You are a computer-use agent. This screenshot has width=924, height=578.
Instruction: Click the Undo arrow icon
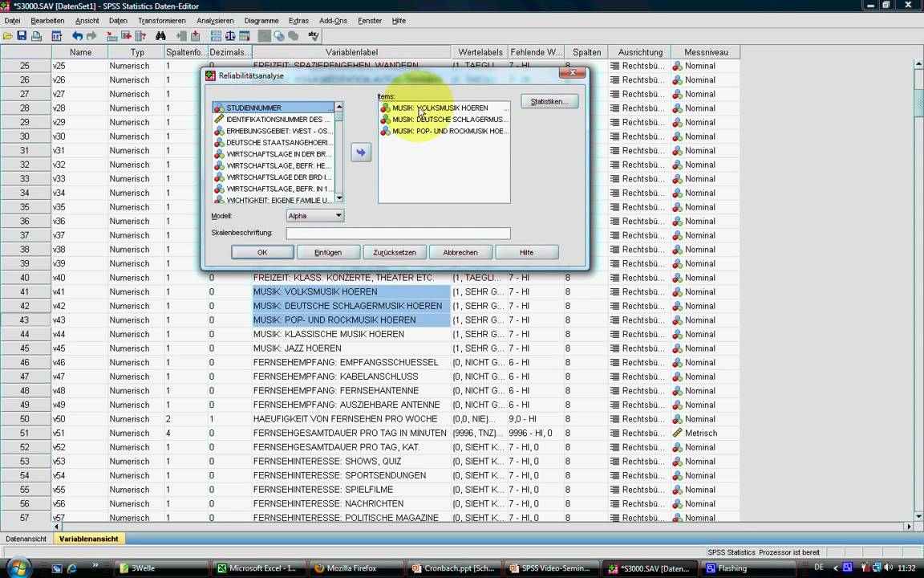tap(77, 36)
